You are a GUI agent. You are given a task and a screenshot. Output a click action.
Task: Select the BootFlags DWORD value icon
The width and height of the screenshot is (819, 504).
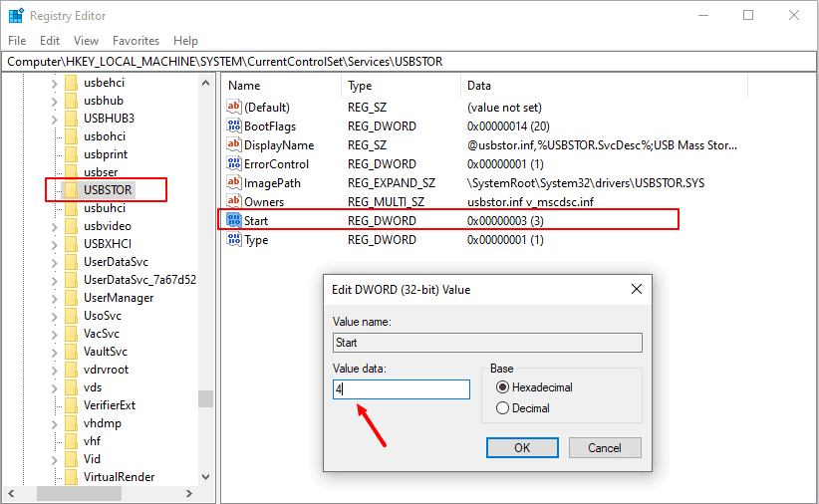coord(233,126)
